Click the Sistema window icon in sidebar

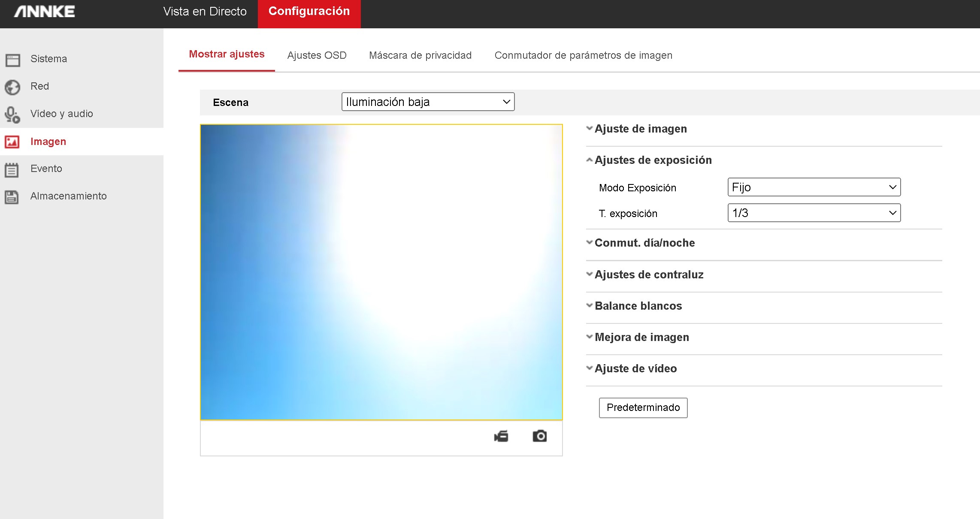(12, 60)
